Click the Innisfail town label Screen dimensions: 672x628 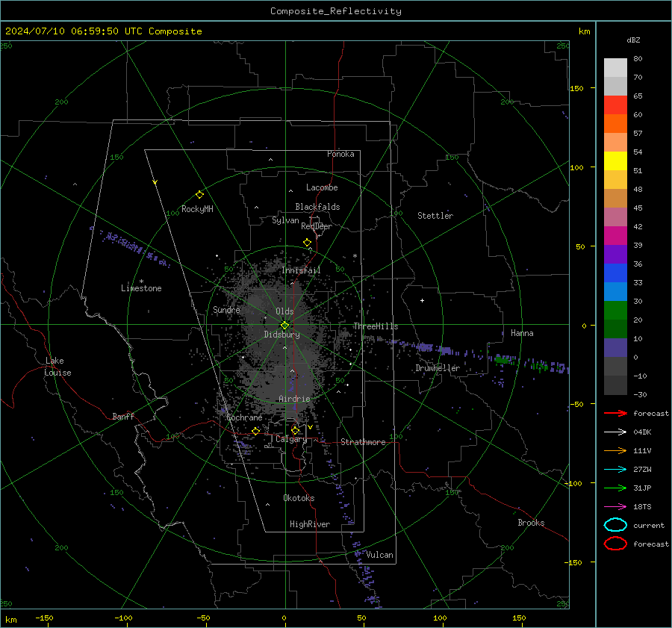tap(301, 270)
